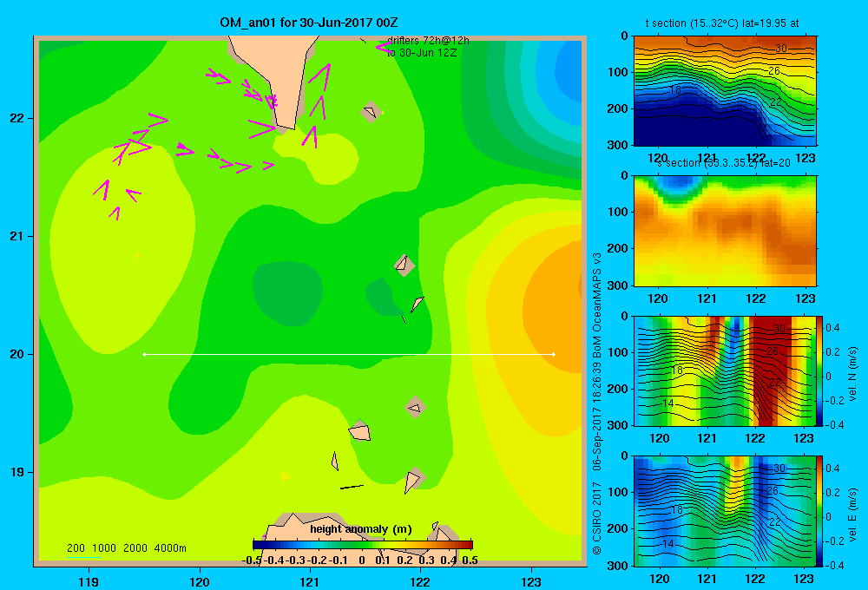The image size is (868, 590).
Task: Open the temperature section plot
Action: pyautogui.click(x=725, y=91)
